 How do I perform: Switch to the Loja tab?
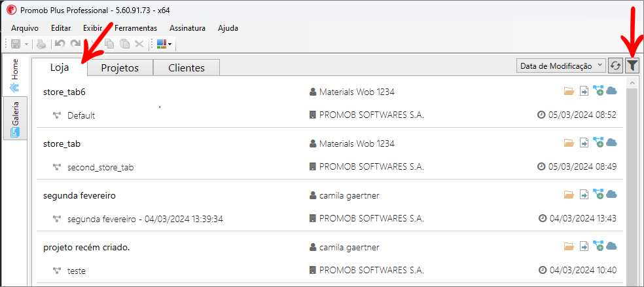tap(60, 67)
